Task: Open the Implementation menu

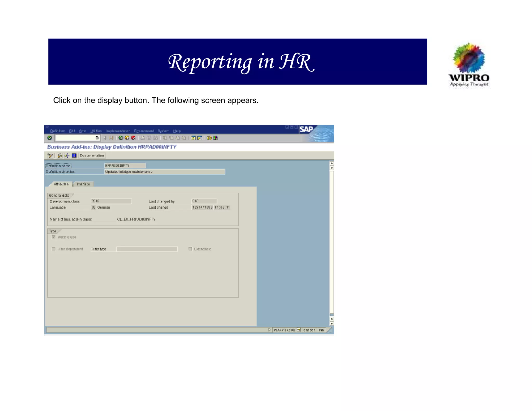Action: [x=118, y=131]
